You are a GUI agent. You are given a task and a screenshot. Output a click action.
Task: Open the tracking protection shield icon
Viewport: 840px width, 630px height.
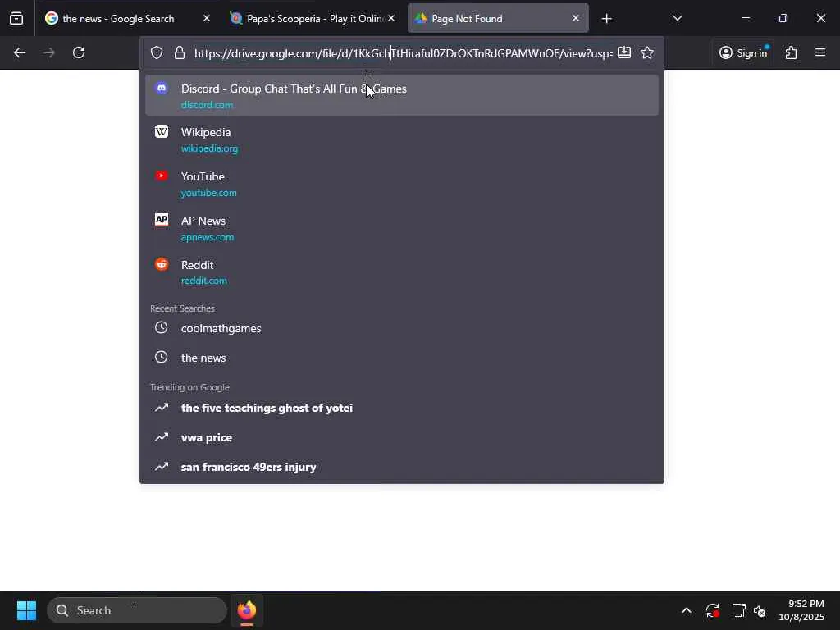tap(157, 52)
